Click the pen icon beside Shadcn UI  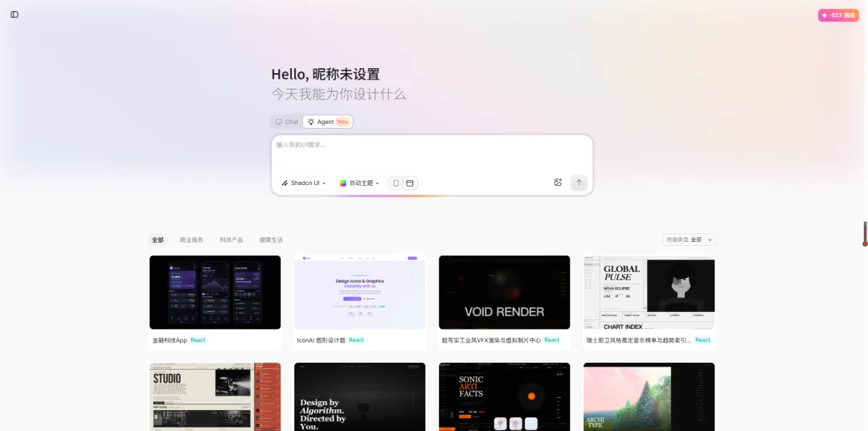point(285,183)
